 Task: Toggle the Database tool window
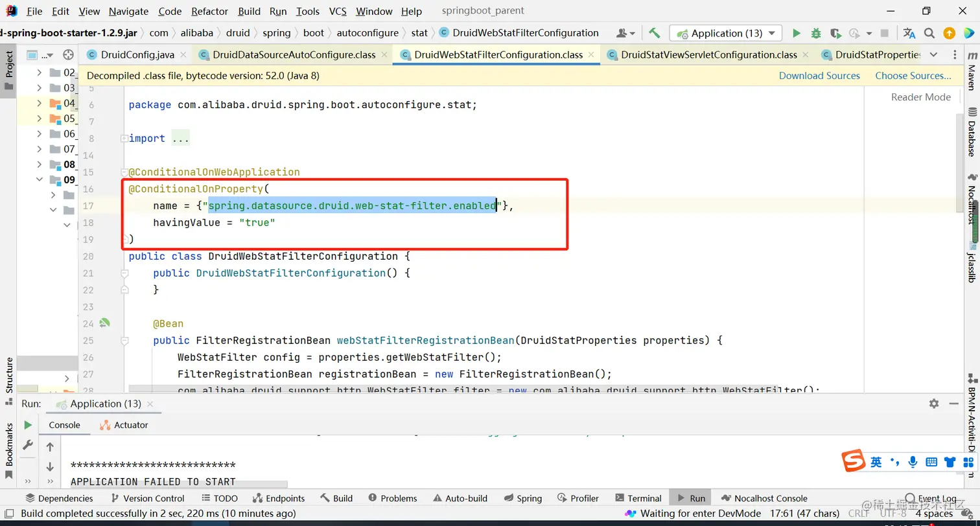click(972, 132)
